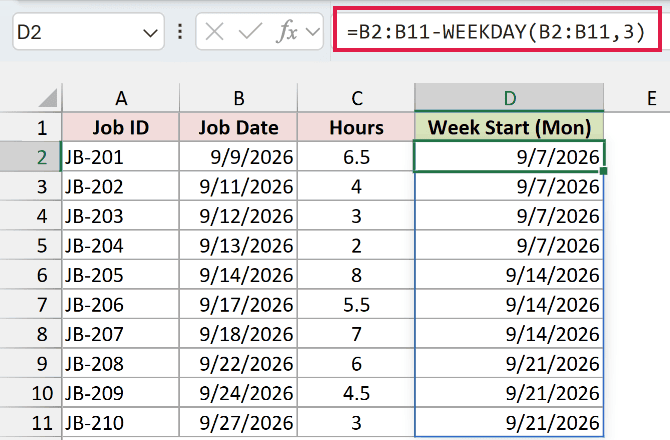The image size is (670, 440).
Task: Click the 'Job Date' header cell
Action: 238,127
